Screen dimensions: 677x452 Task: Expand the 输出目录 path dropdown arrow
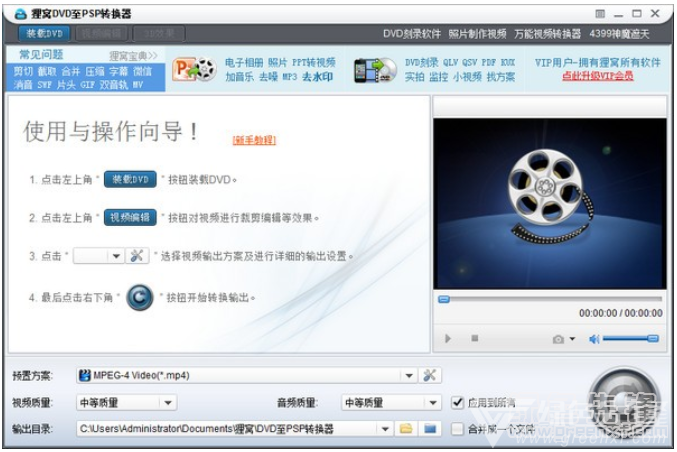pyautogui.click(x=385, y=429)
